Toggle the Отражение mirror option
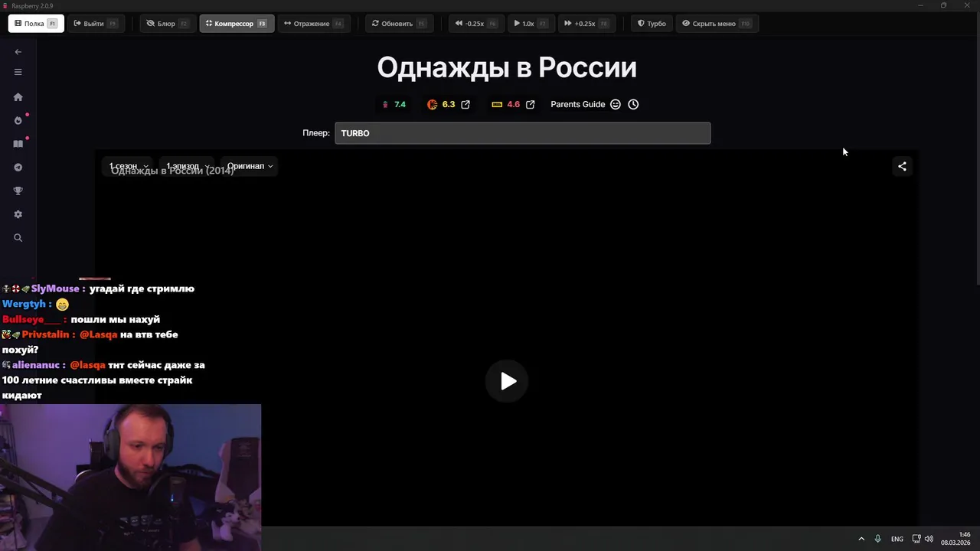 point(314,24)
